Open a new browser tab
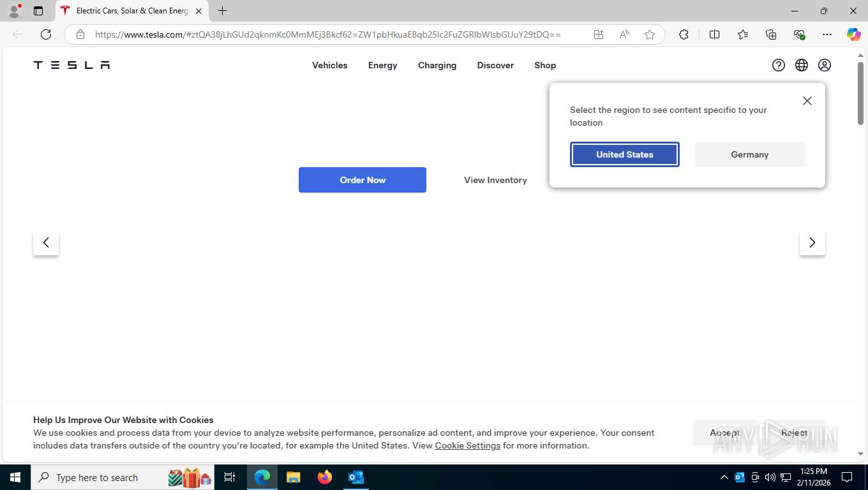 pyautogui.click(x=222, y=11)
